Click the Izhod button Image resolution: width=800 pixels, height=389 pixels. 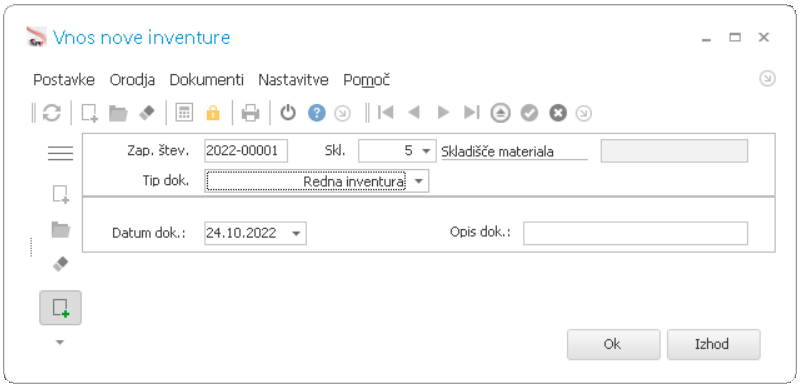(x=713, y=345)
